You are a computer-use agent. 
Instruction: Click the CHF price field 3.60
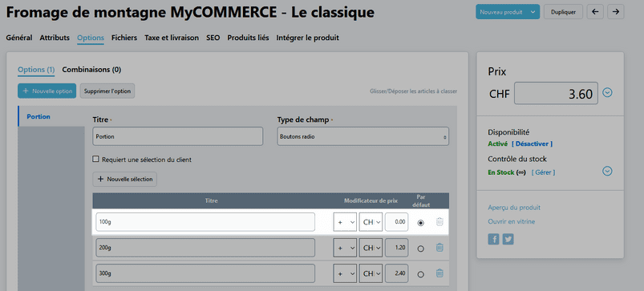(556, 93)
